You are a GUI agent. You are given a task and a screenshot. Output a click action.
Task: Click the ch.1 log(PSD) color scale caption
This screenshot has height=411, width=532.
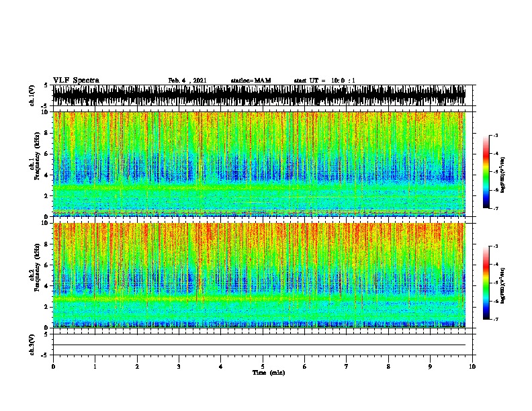point(503,175)
